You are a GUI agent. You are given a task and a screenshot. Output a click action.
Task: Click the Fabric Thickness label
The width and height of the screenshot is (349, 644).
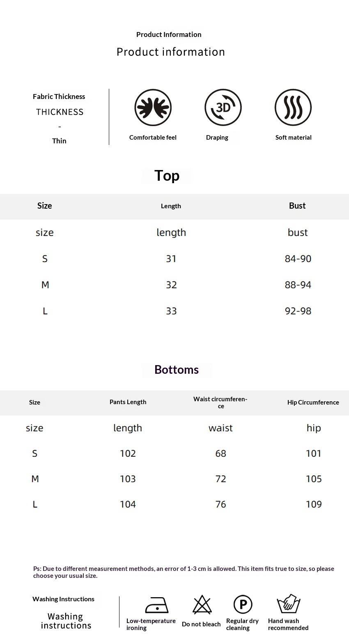(59, 97)
